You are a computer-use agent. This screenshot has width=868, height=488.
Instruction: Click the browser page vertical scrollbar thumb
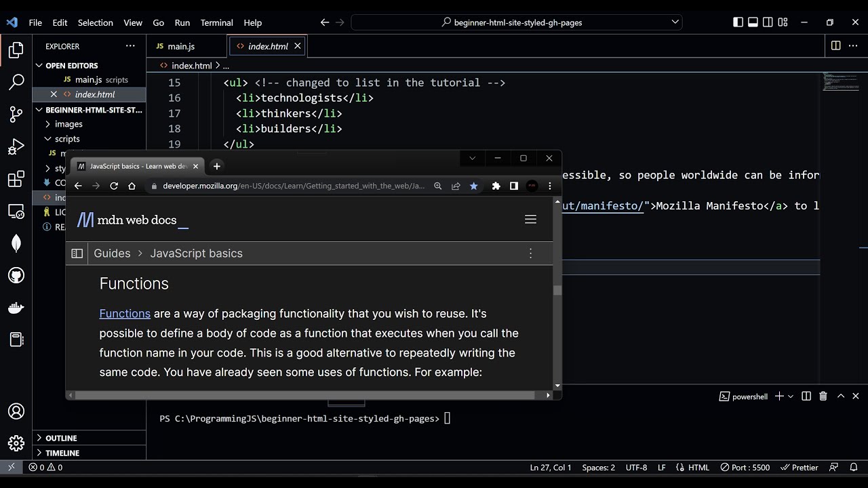(x=557, y=290)
